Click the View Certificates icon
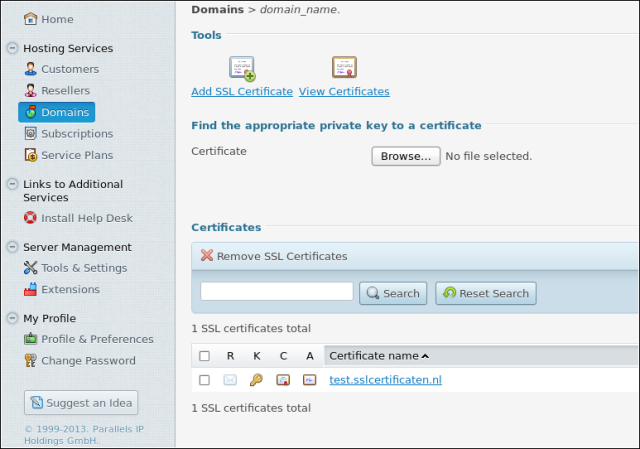Image resolution: width=640 pixels, height=449 pixels. pos(344,68)
